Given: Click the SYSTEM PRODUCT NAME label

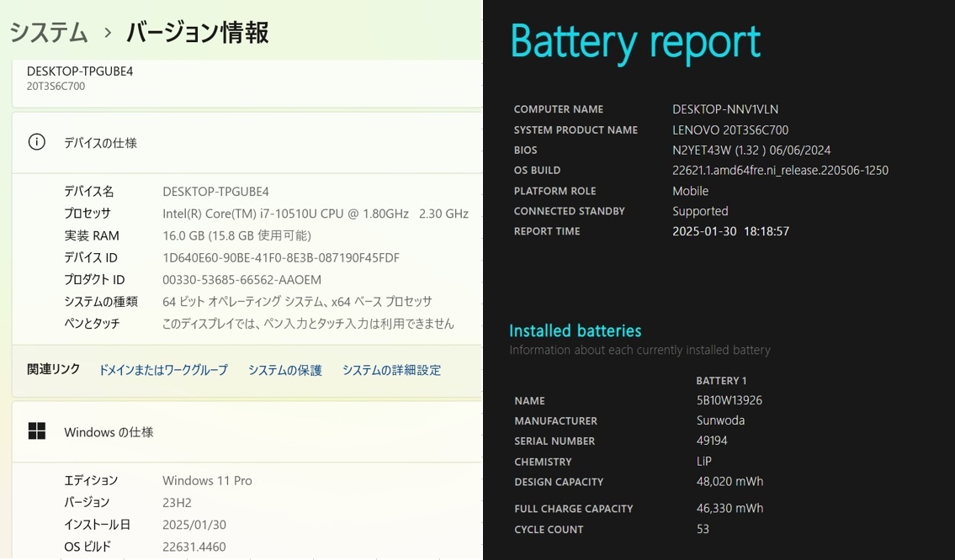Looking at the screenshot, I should (x=576, y=130).
